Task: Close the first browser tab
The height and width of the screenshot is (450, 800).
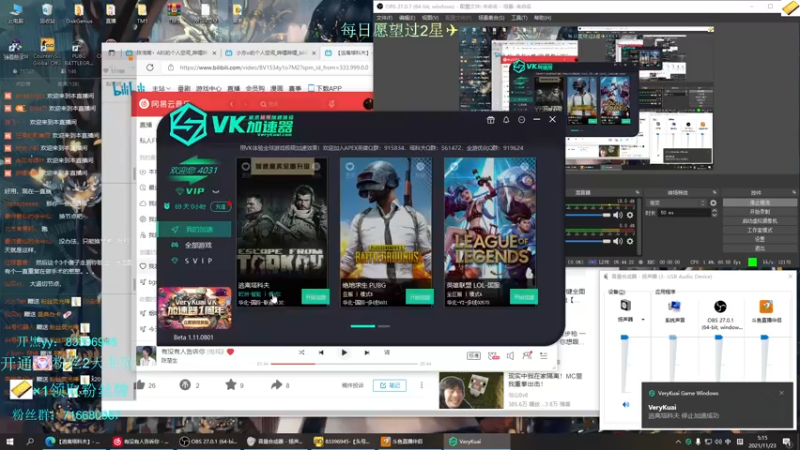Action: point(214,53)
